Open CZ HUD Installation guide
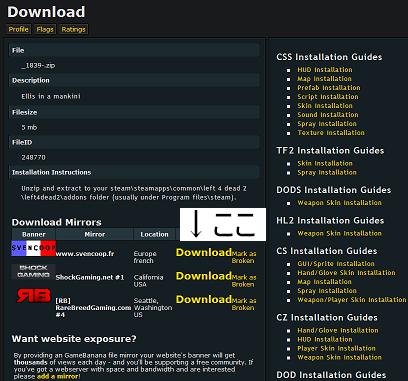Viewport: 408px width, 381px height. [x=325, y=339]
